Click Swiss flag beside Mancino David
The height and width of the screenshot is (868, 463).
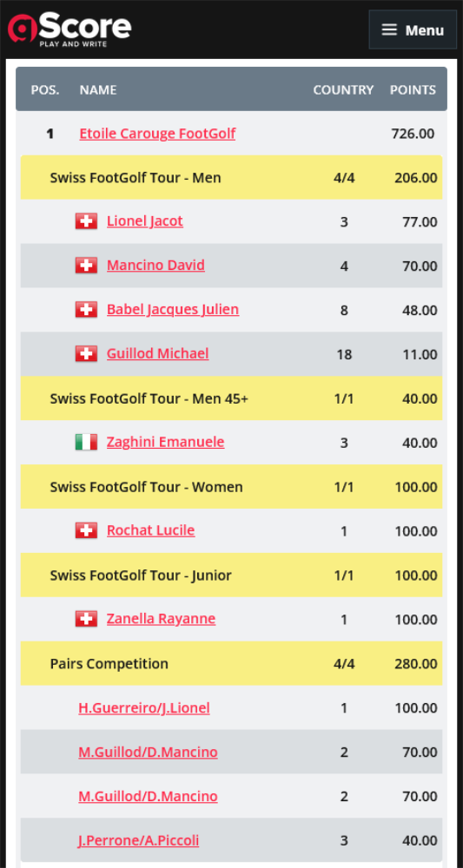(x=86, y=265)
